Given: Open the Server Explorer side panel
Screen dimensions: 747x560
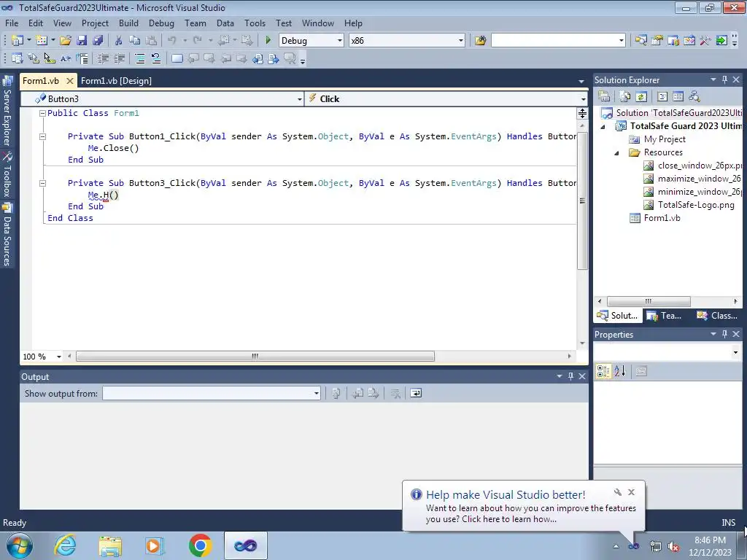Looking at the screenshot, I should point(7,112).
